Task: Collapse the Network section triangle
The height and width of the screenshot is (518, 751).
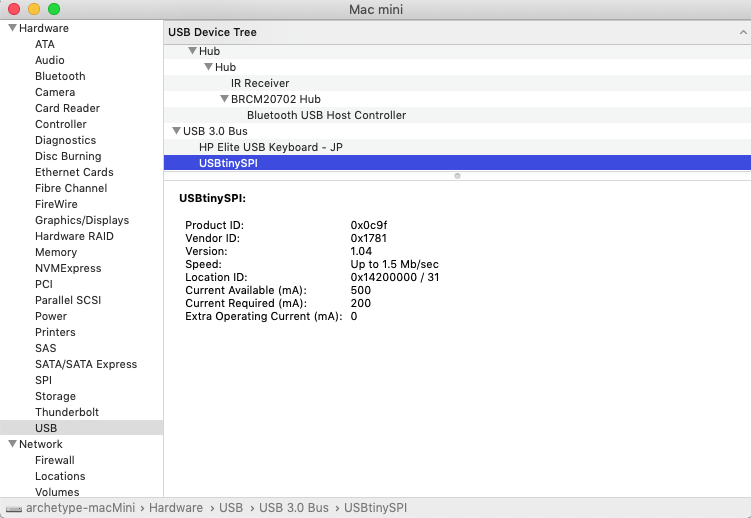Action: click(12, 444)
